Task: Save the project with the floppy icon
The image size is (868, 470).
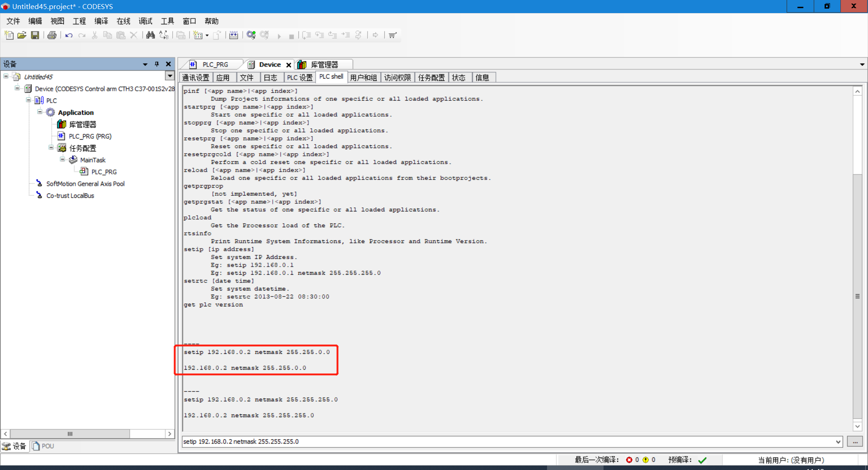Action: point(35,35)
